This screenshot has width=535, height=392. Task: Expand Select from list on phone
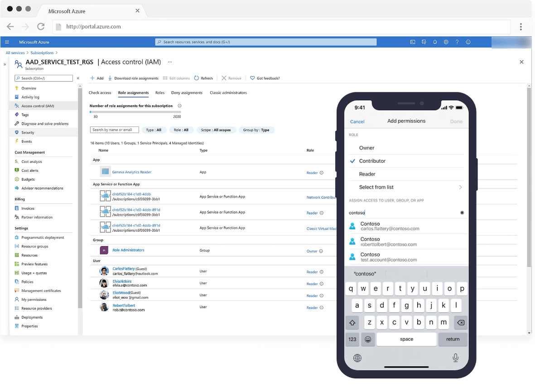click(406, 187)
